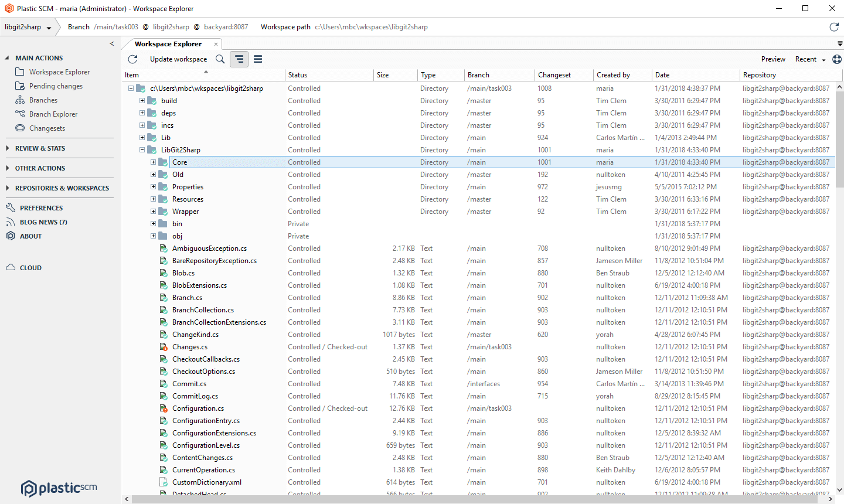Switch to tree view mode icon
This screenshot has height=504, width=844.
pos(239,59)
